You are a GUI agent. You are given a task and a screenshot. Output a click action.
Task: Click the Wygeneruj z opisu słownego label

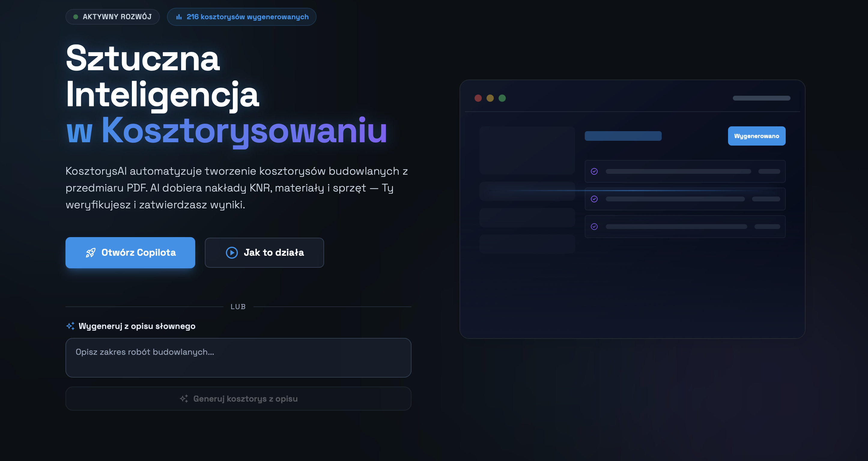pyautogui.click(x=137, y=326)
